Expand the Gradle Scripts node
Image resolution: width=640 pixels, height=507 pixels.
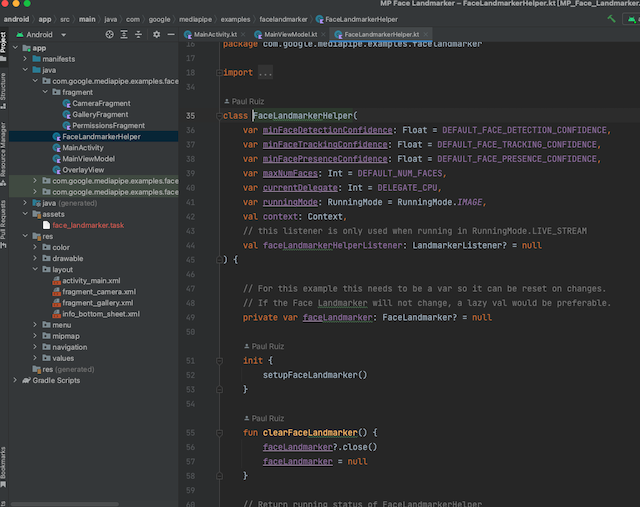coord(14,380)
